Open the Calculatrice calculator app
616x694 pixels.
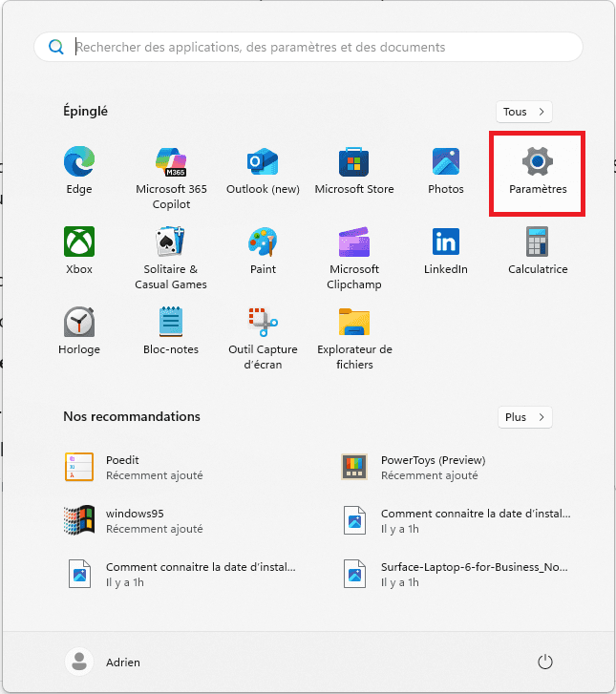[x=538, y=242]
